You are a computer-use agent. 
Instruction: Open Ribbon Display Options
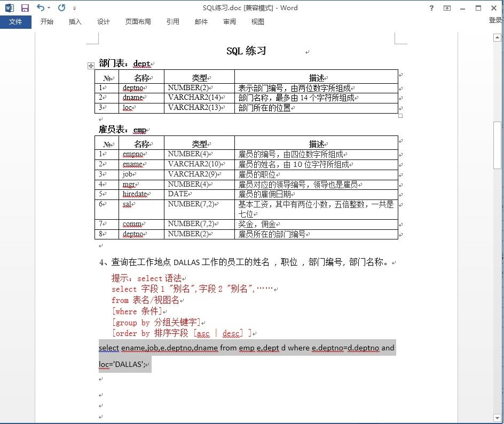pos(447,8)
